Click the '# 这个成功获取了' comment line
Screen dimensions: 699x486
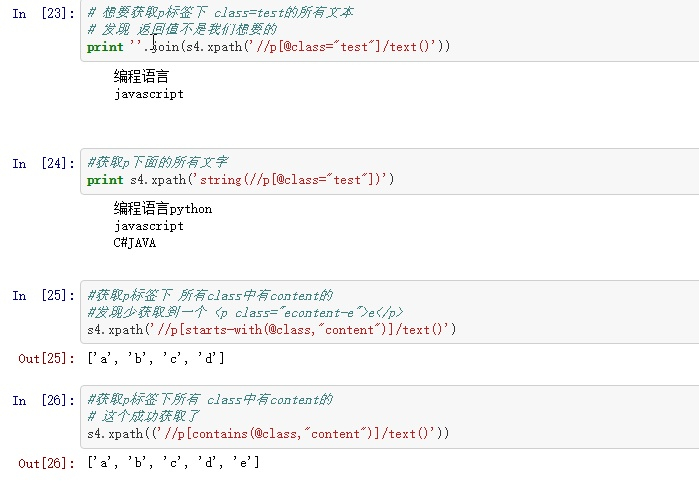[x=144, y=416]
